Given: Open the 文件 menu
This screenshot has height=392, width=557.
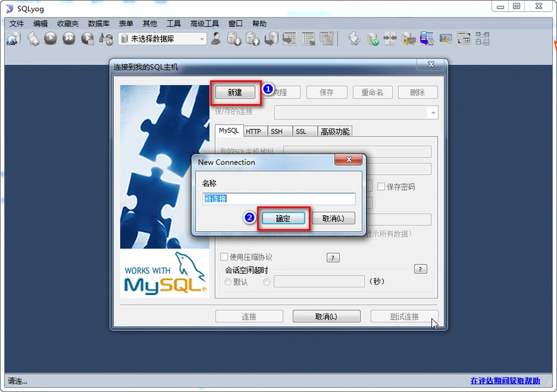Looking at the screenshot, I should (x=17, y=24).
